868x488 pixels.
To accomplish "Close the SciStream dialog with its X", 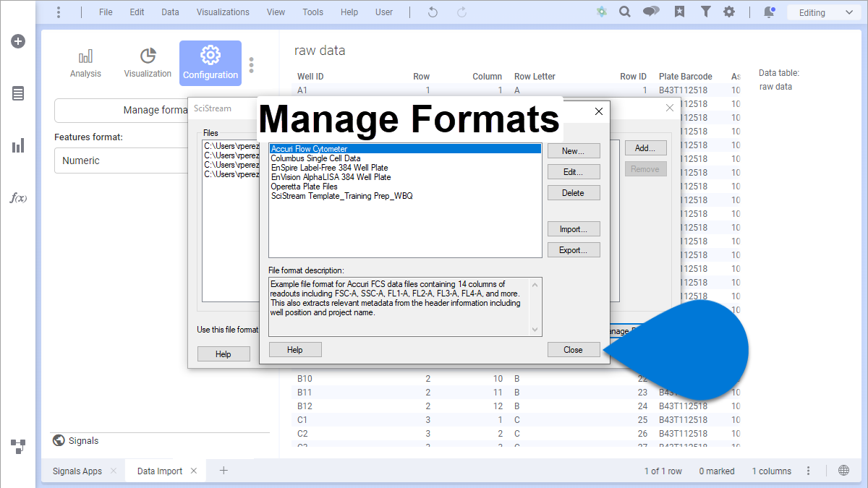I will click(670, 108).
